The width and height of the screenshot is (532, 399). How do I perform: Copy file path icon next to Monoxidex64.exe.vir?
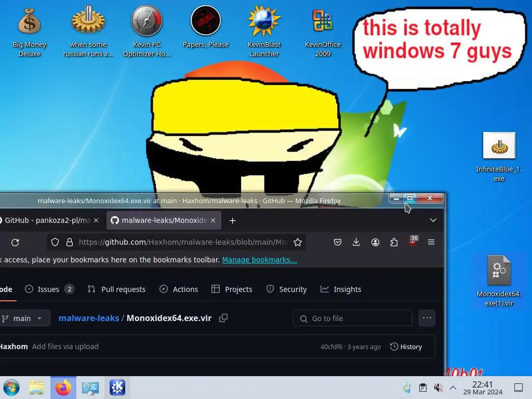pos(223,318)
